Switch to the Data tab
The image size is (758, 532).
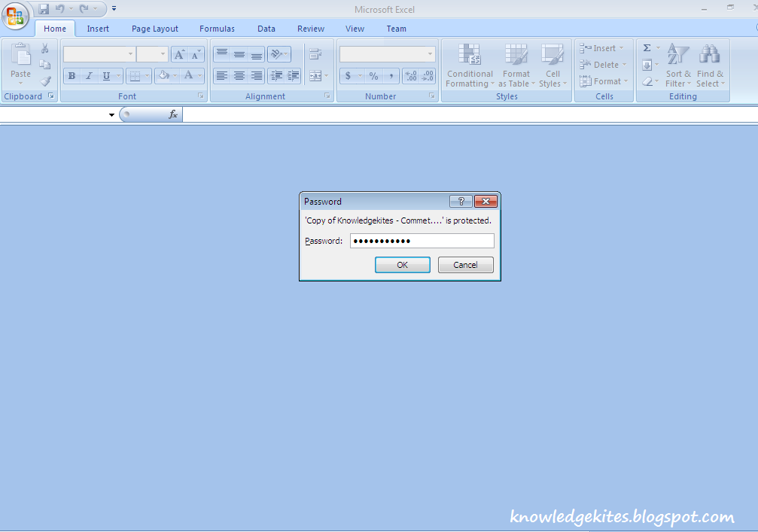(x=266, y=29)
